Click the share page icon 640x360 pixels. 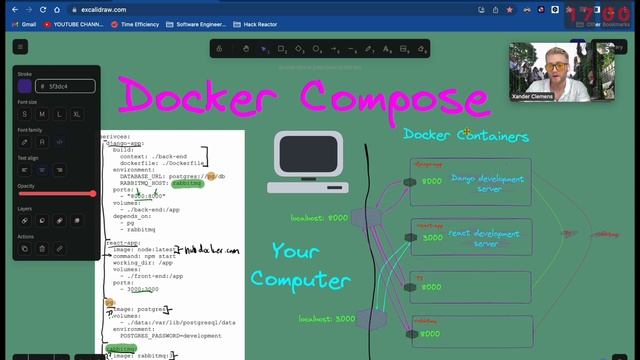pyautogui.click(x=496, y=10)
